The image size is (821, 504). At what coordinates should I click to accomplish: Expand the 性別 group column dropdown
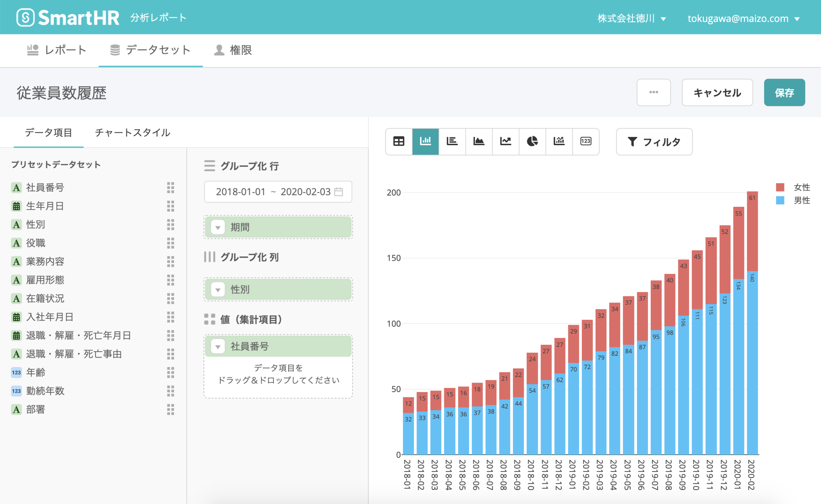[218, 289]
